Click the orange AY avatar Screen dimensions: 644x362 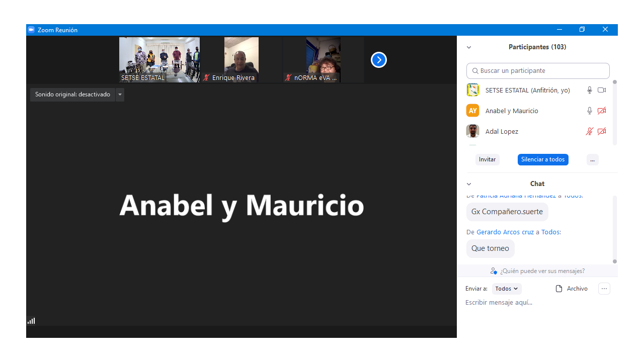click(473, 111)
